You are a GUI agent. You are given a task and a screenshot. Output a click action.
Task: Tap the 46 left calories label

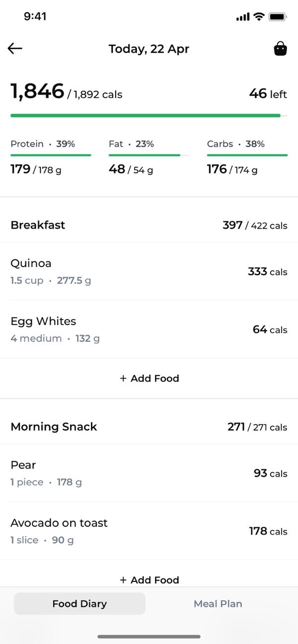pyautogui.click(x=268, y=93)
